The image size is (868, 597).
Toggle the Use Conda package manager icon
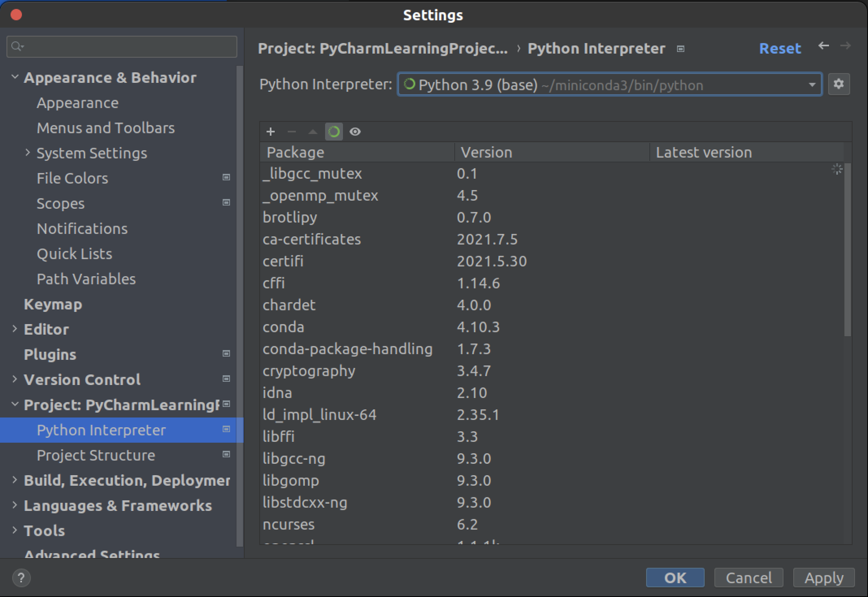point(334,132)
